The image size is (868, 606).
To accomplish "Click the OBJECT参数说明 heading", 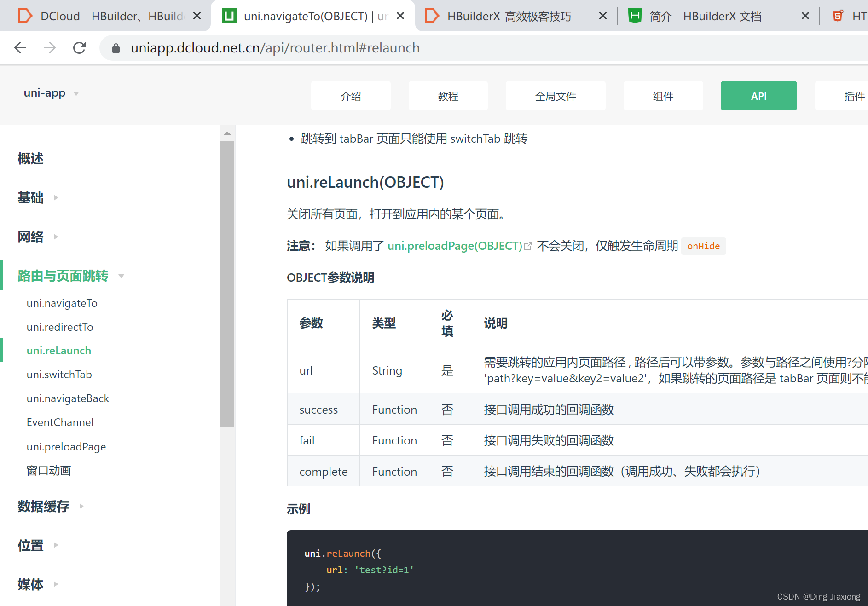I will [x=330, y=277].
